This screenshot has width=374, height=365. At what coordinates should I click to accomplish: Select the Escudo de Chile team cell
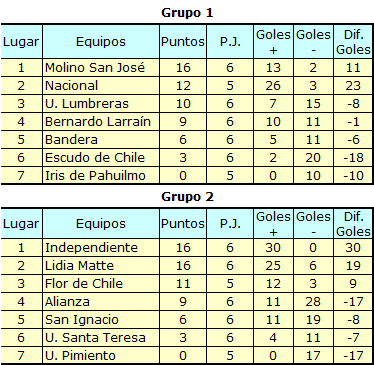pos(101,158)
